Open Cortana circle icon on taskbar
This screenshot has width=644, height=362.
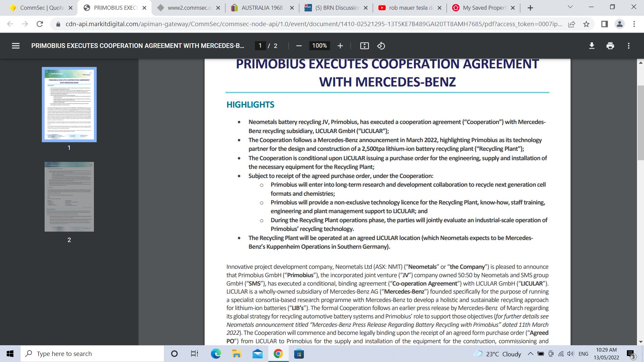174,354
